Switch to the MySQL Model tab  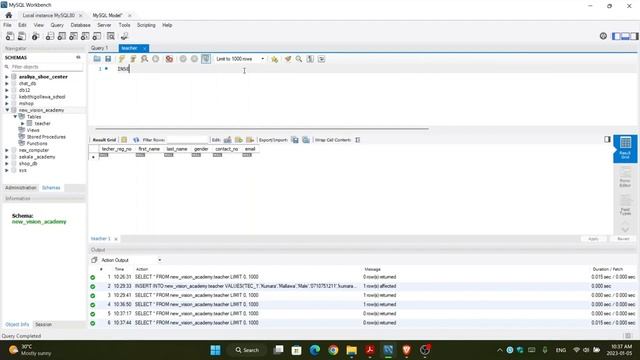[x=107, y=16]
